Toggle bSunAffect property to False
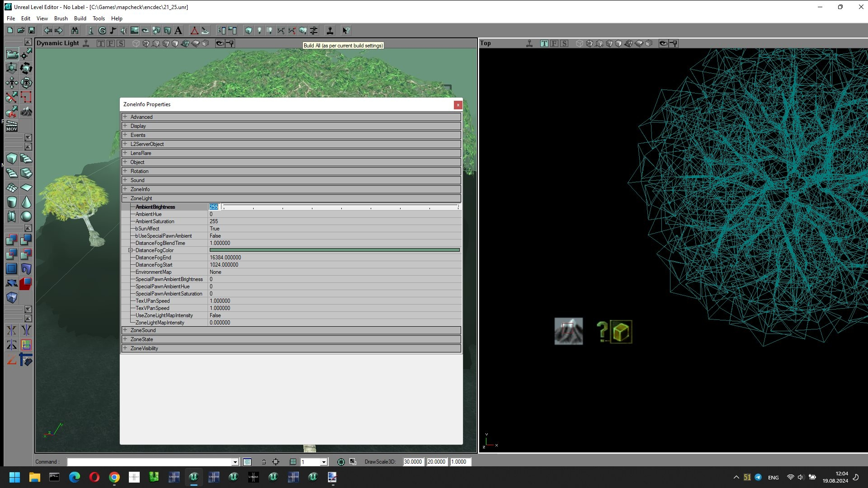The image size is (868, 488). click(x=215, y=228)
